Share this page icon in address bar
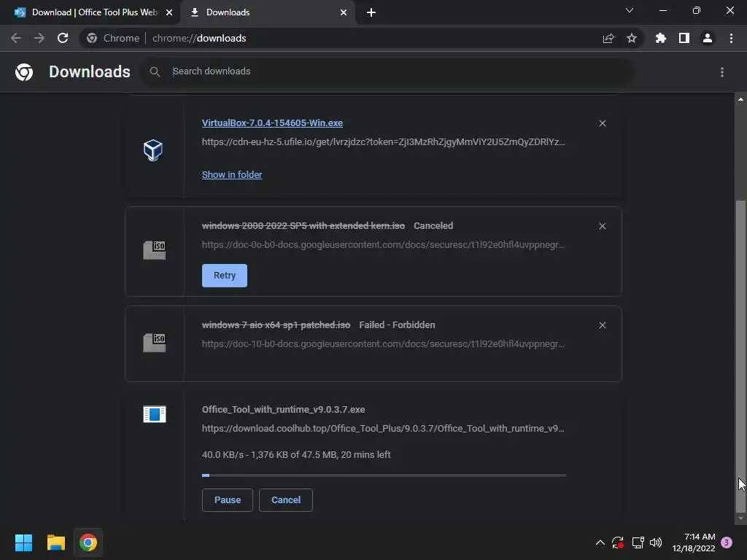The image size is (747, 560). [x=608, y=38]
